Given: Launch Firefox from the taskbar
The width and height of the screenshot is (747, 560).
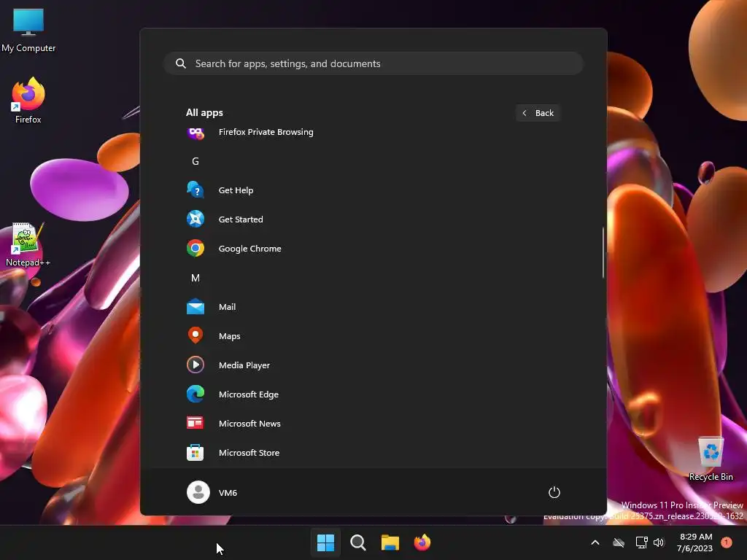Looking at the screenshot, I should [422, 542].
